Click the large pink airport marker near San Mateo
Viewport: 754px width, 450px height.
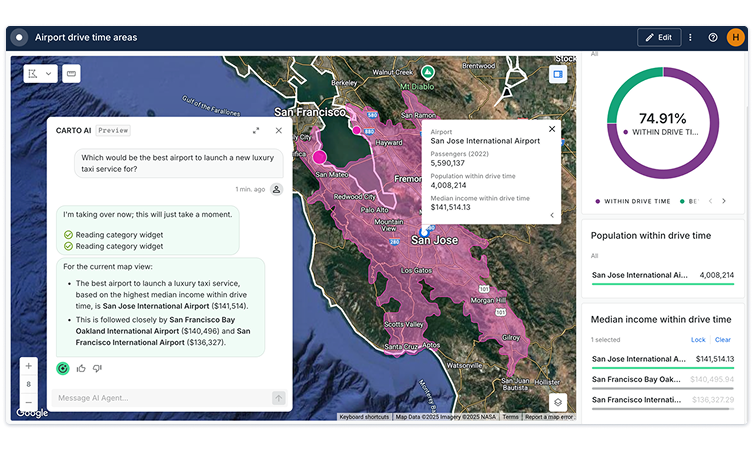coord(320,157)
